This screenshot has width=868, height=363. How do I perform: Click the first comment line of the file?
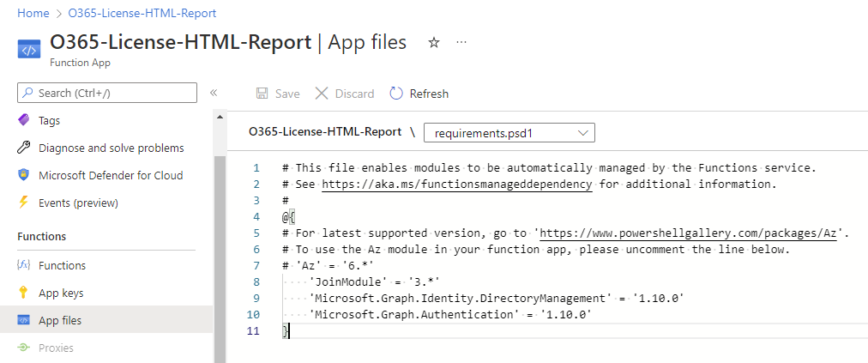click(549, 168)
